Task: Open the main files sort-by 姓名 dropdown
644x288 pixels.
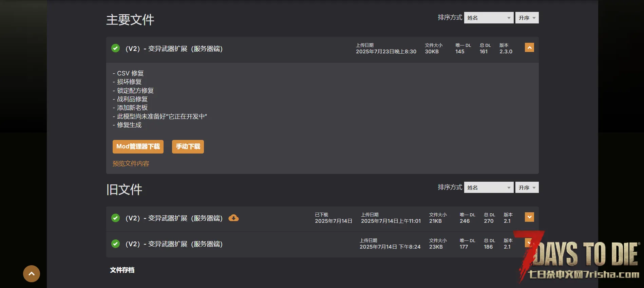Action: point(489,18)
